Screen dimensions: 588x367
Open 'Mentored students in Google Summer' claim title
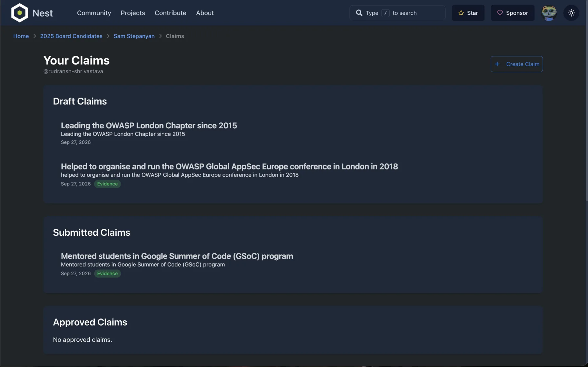(177, 256)
